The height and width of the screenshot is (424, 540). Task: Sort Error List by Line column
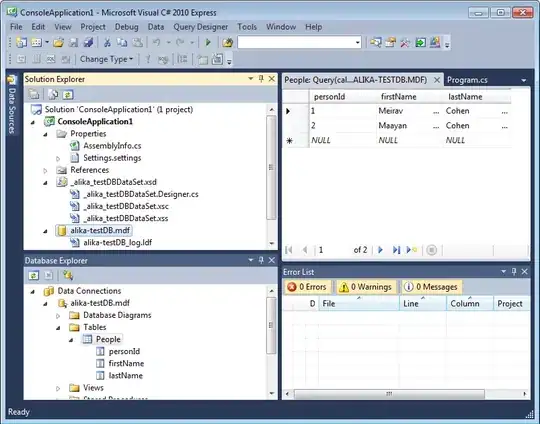[423, 303]
